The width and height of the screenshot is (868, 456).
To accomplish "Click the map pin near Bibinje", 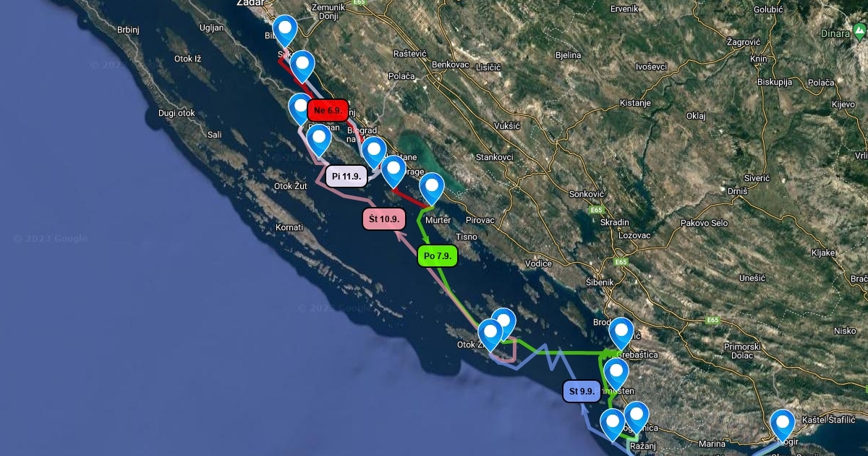I will 285,30.
